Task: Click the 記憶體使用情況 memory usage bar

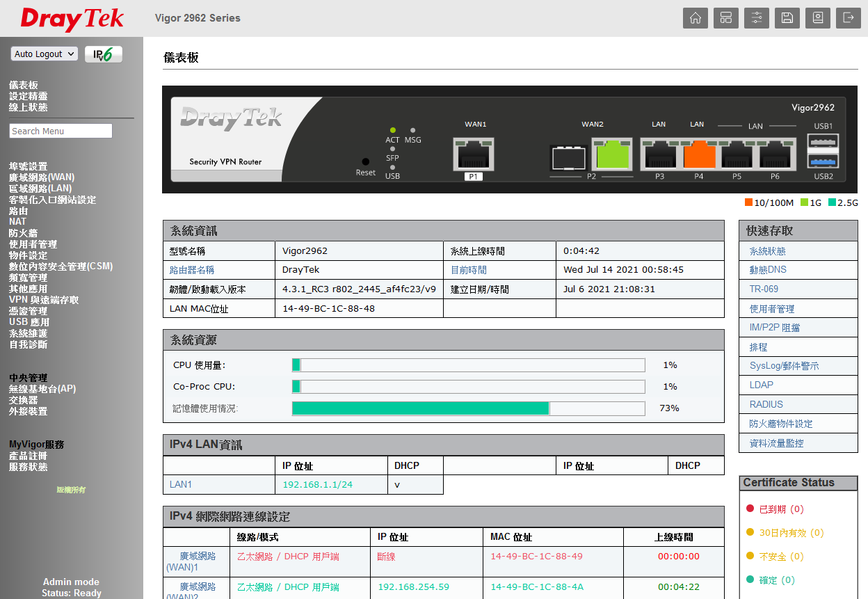Action: point(469,408)
